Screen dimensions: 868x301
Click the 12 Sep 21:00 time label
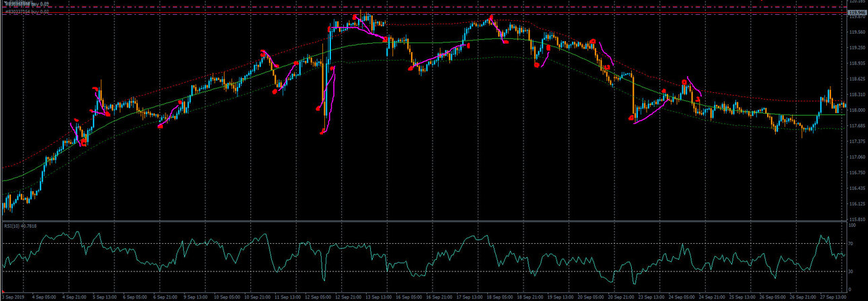[x=349, y=296]
